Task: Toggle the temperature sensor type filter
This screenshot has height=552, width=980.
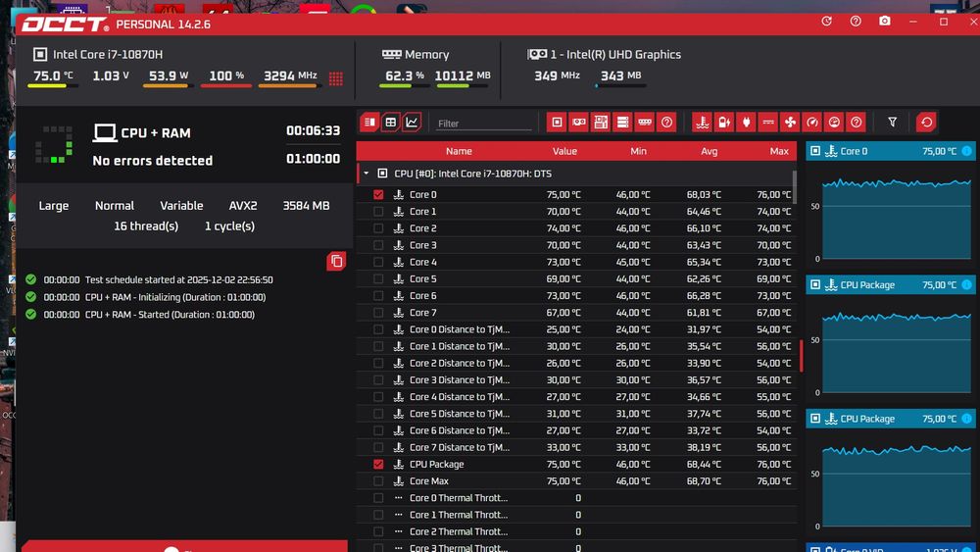Action: (x=703, y=123)
